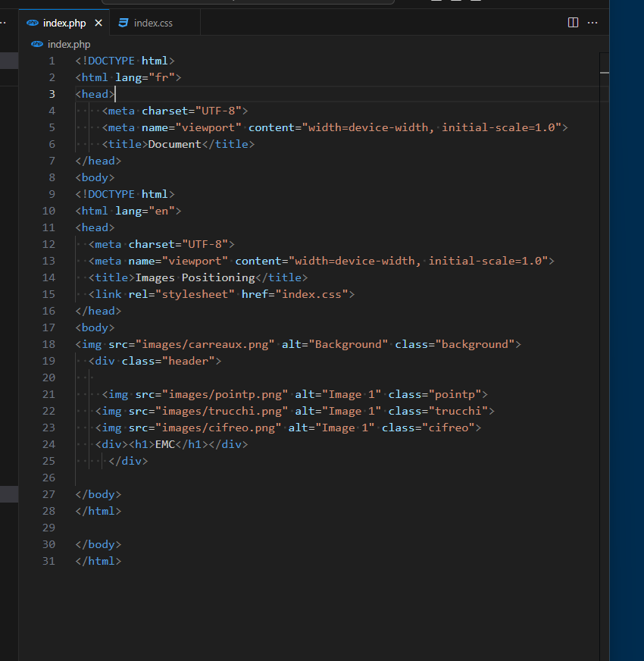Click the PHP icon in the breadcrumb
The width and height of the screenshot is (644, 661).
(37, 44)
